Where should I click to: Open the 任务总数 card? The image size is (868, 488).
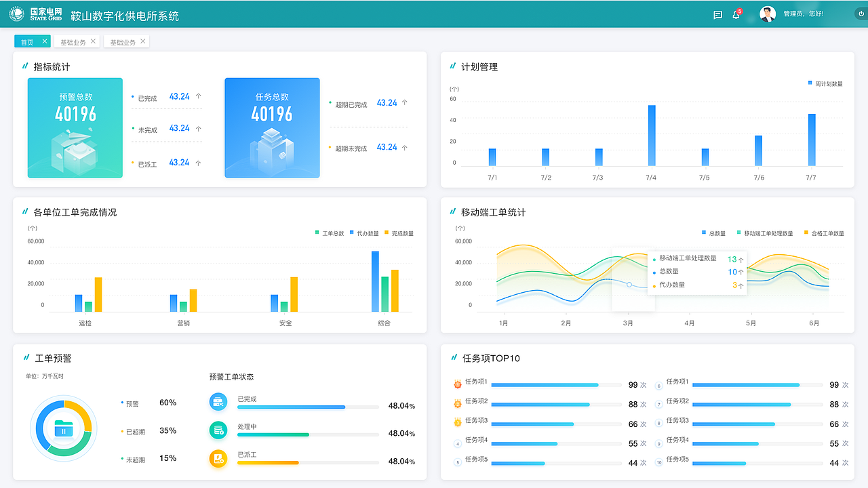[272, 127]
